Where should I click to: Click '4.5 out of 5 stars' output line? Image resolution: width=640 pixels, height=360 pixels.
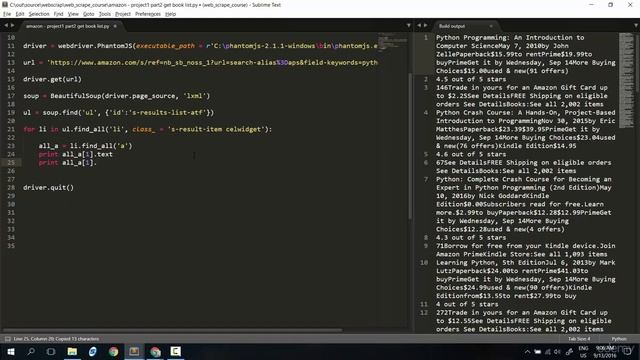[471, 79]
